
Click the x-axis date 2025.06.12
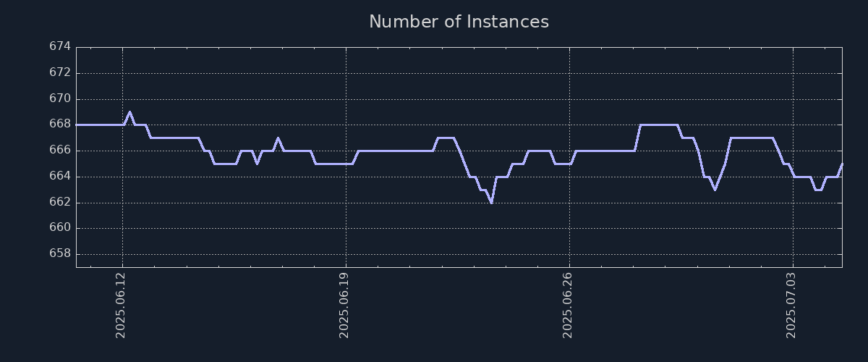click(122, 305)
